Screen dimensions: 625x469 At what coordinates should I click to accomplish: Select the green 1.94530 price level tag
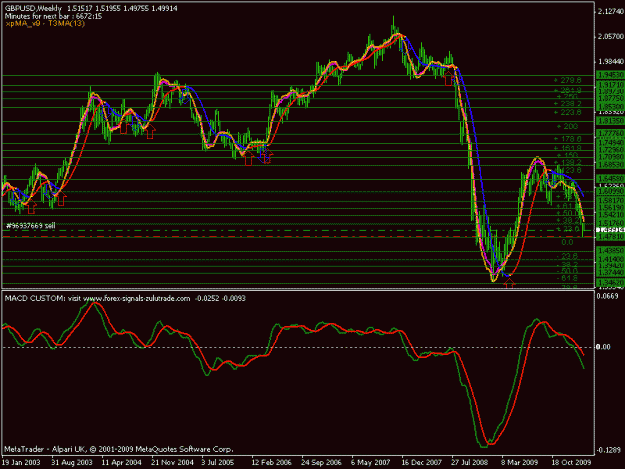pyautogui.click(x=610, y=75)
